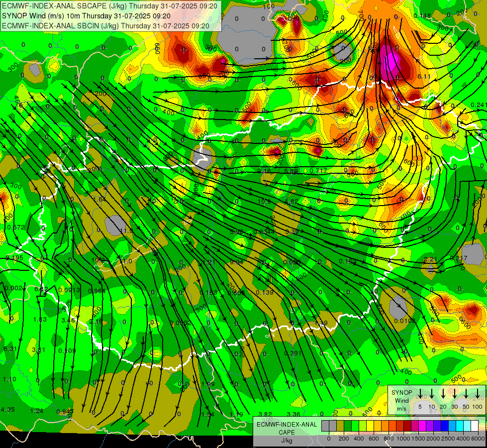Screen dimensions: 487x448
Task: Click the wind arrow above 20 in SYNOP legend
Action: pyautogui.click(x=443, y=394)
